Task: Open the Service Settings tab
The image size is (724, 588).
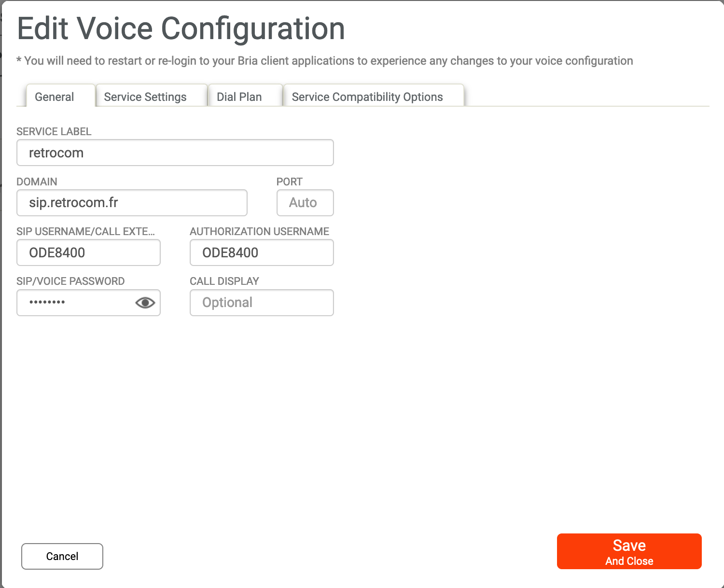Action: point(145,97)
